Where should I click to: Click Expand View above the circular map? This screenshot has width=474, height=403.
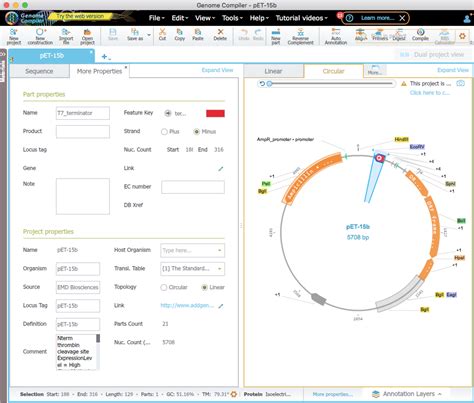(x=453, y=70)
